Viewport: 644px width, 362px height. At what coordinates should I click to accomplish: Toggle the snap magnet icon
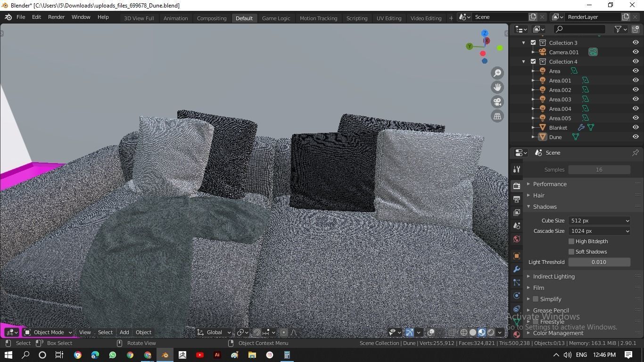pyautogui.click(x=256, y=332)
